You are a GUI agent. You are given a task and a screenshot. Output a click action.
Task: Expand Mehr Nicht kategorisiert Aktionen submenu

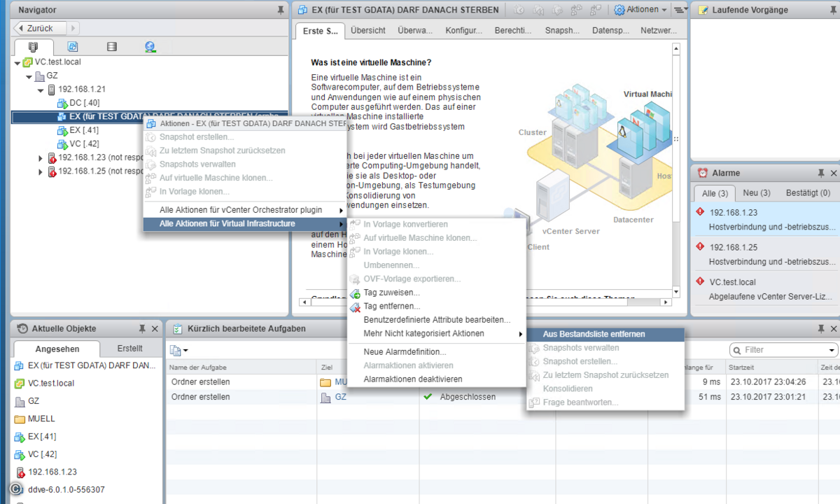[x=436, y=334]
